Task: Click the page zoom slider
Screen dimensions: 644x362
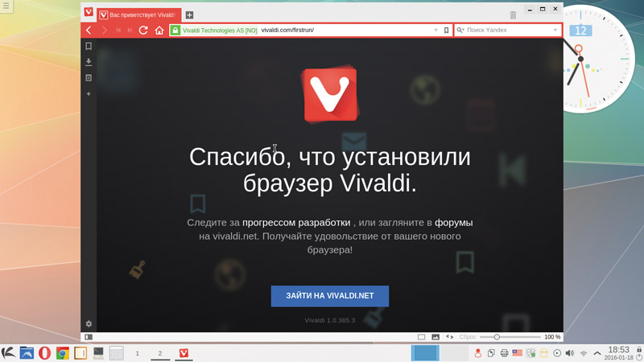Action: tap(510, 337)
